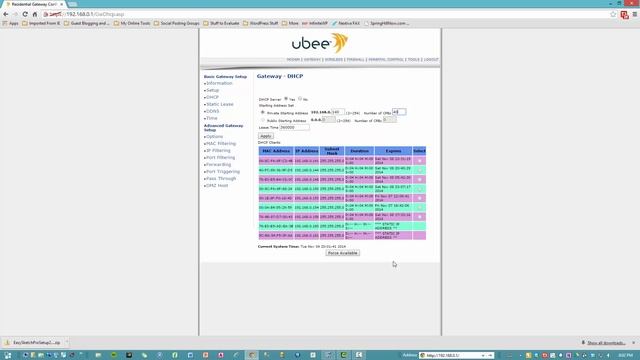This screenshot has width=640, height=360.
Task: Open the Stuff to Evaluate bookmark folder
Action: (x=221, y=23)
